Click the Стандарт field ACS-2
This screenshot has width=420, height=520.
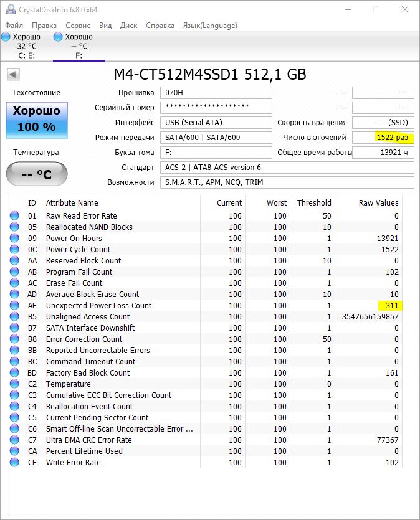click(x=287, y=168)
